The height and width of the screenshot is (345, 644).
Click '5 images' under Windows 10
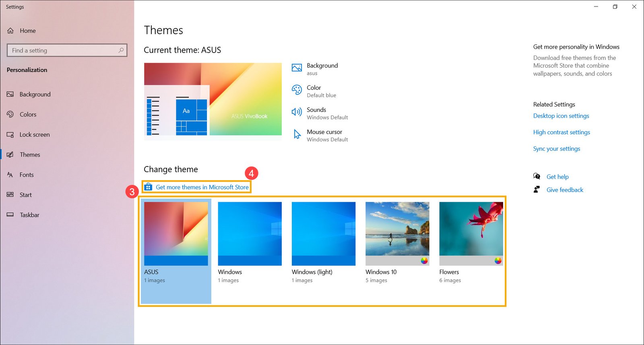pyautogui.click(x=376, y=280)
